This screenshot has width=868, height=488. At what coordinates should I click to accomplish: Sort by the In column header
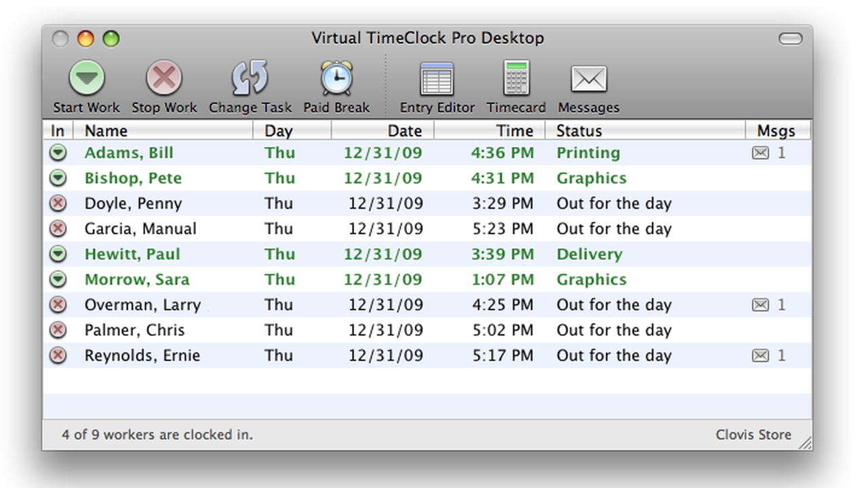coord(58,131)
